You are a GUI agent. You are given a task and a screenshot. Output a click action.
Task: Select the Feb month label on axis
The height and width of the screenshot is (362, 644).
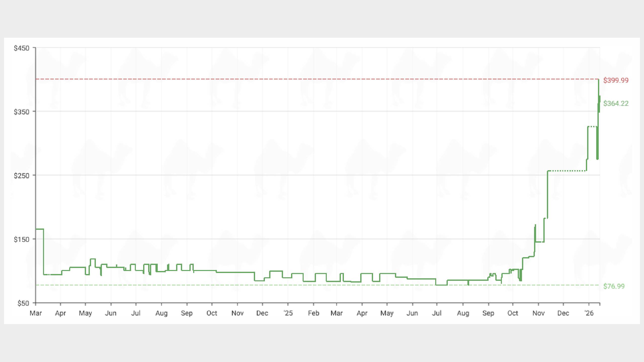coord(313,313)
